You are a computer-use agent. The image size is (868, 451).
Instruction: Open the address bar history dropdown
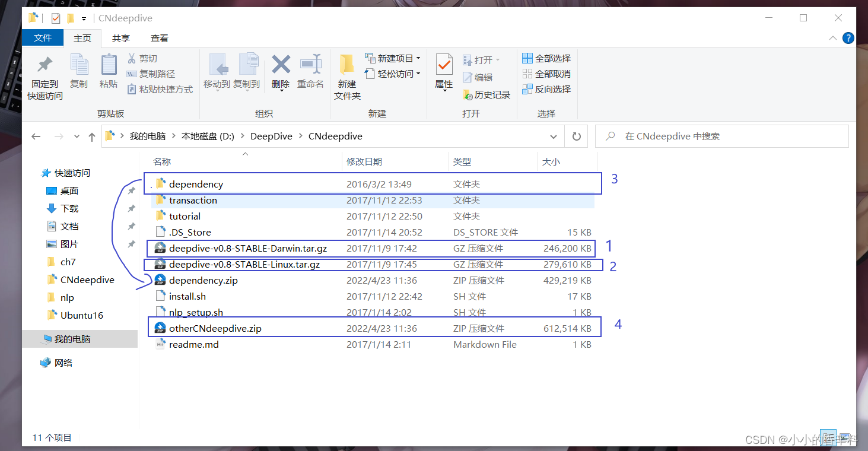(553, 136)
